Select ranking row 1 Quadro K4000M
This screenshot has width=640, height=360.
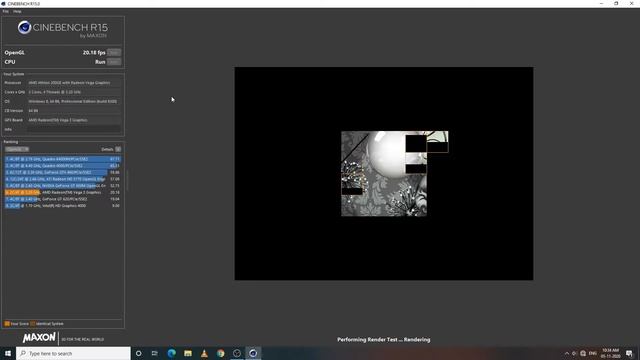(x=62, y=159)
